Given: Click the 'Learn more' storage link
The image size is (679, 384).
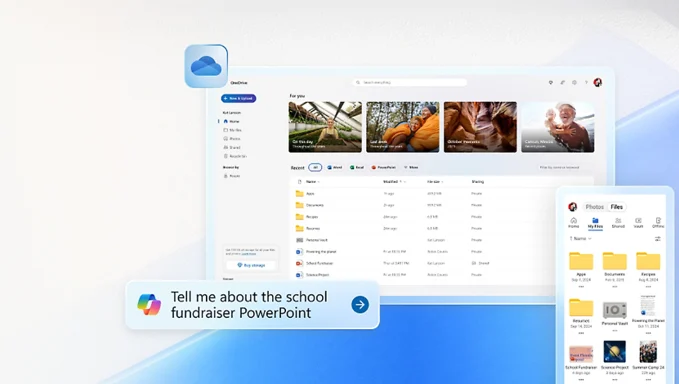Looking at the screenshot, I should [249, 254].
